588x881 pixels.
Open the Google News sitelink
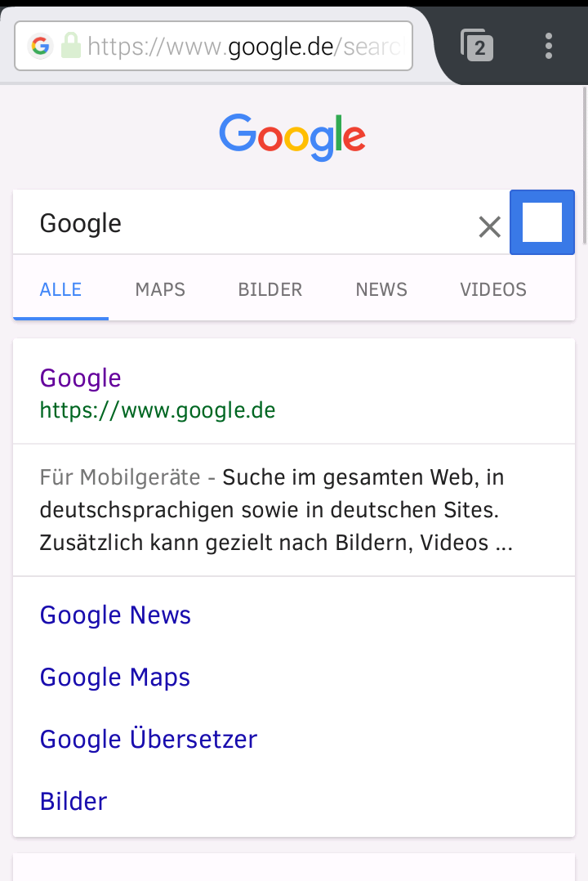[116, 615]
